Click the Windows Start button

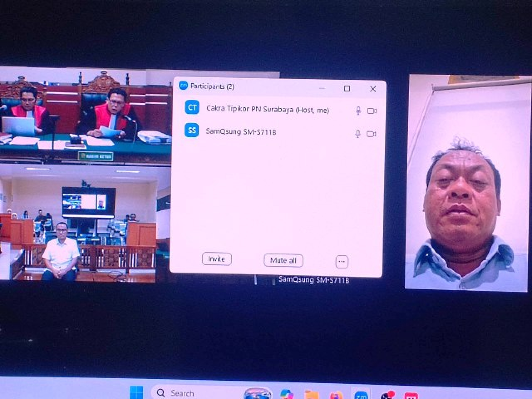(137, 392)
